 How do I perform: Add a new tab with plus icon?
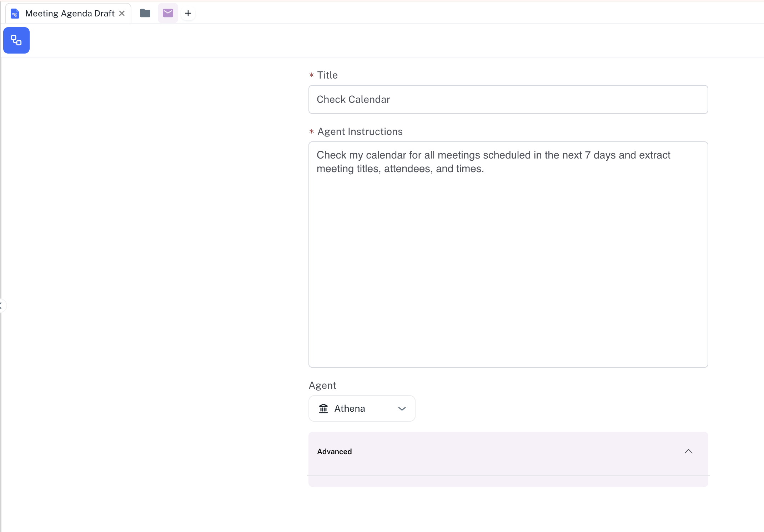point(188,13)
